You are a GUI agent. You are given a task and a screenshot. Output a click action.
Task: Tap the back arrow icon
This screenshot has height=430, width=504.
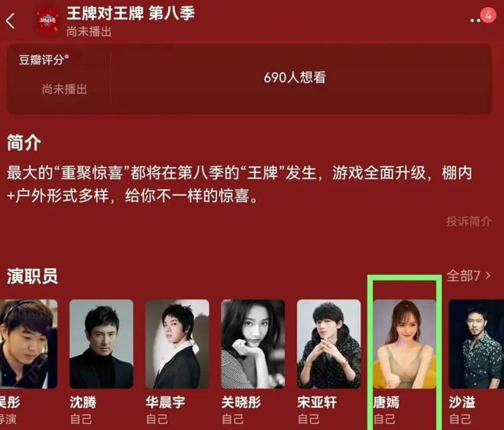10,21
